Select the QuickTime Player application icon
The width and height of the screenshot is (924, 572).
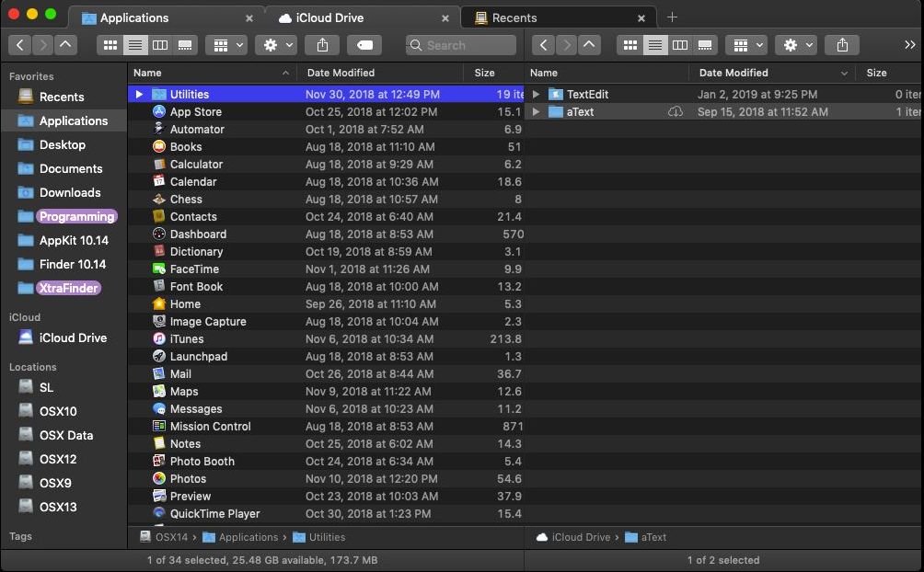point(159,514)
